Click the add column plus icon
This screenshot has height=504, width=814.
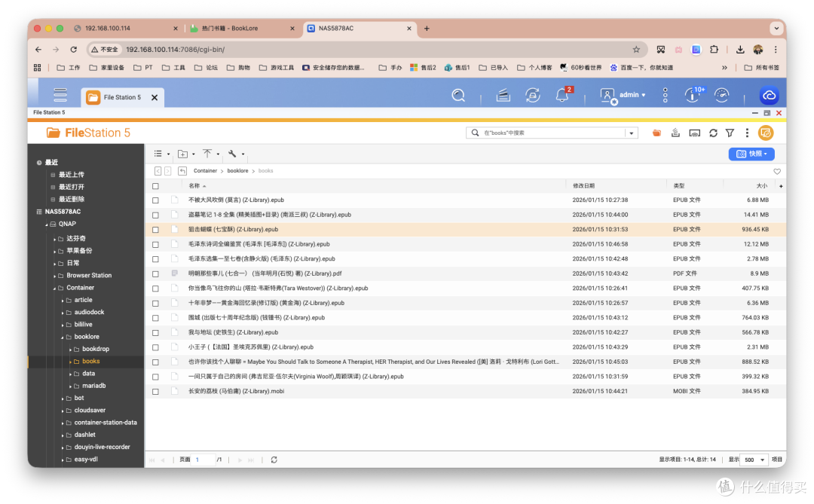pyautogui.click(x=781, y=186)
